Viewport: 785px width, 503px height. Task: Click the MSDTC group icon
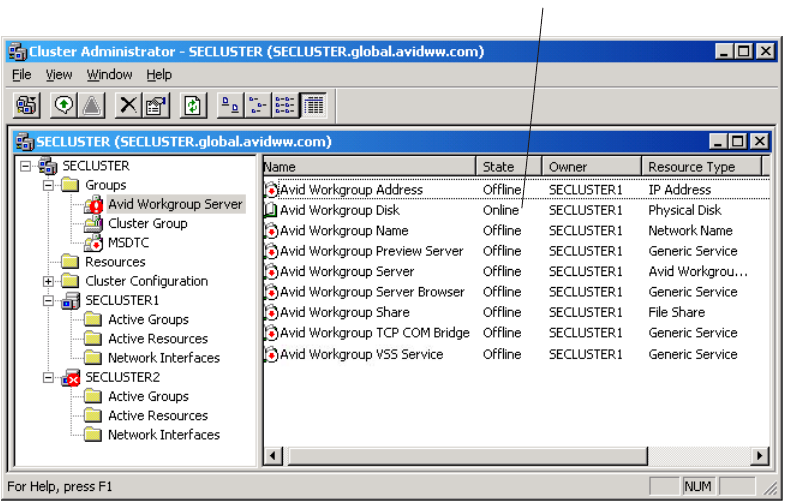[94, 243]
